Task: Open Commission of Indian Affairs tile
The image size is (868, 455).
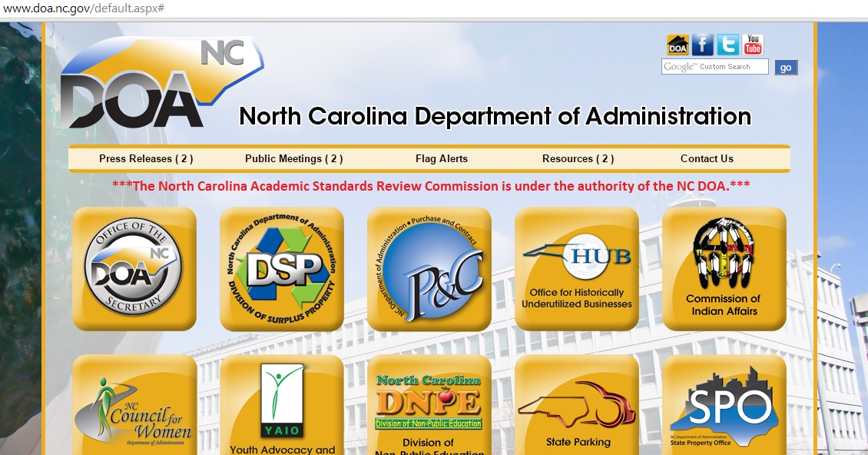Action: point(724,269)
